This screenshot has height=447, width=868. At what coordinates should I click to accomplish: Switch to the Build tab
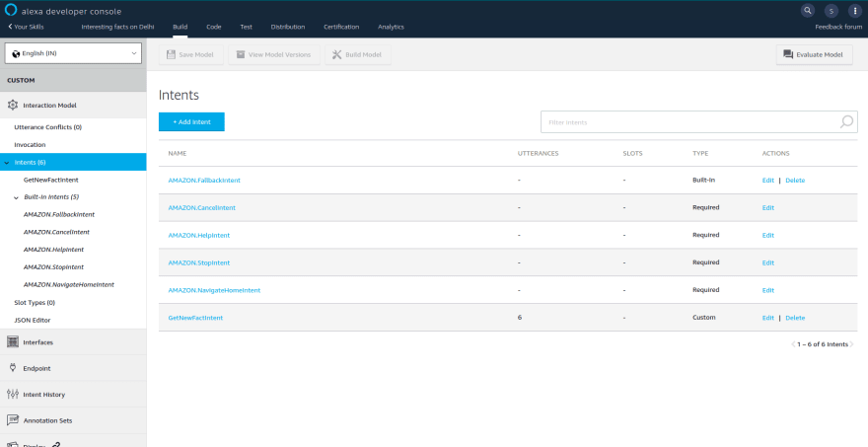tap(180, 27)
